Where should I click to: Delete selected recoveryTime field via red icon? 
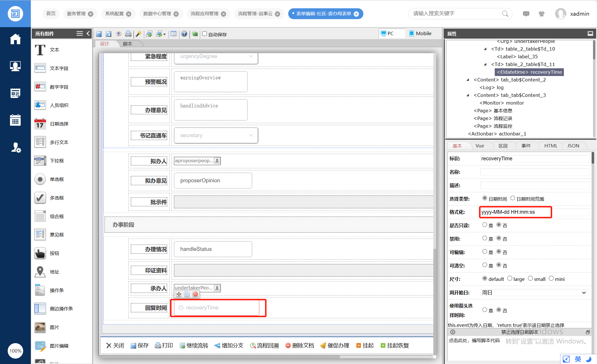195,294
